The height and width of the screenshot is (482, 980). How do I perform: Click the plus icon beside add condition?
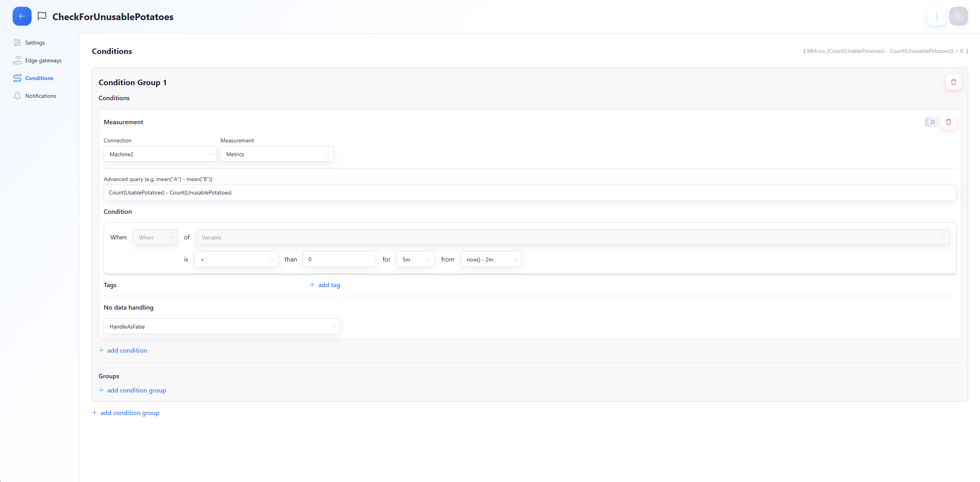click(x=101, y=350)
